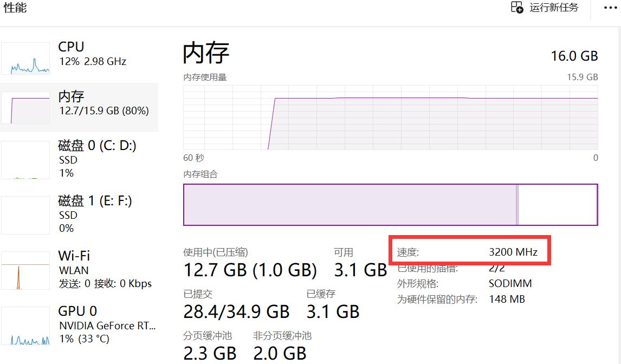Image resolution: width=621 pixels, height=364 pixels.
Task: Click the SODIMM 外形规格 value
Action: [x=510, y=283]
